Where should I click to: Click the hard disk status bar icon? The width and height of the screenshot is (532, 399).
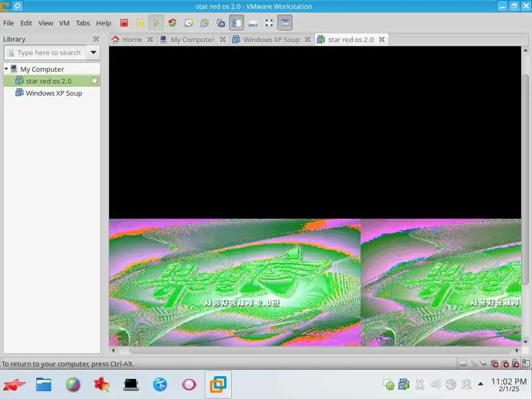[x=463, y=364]
